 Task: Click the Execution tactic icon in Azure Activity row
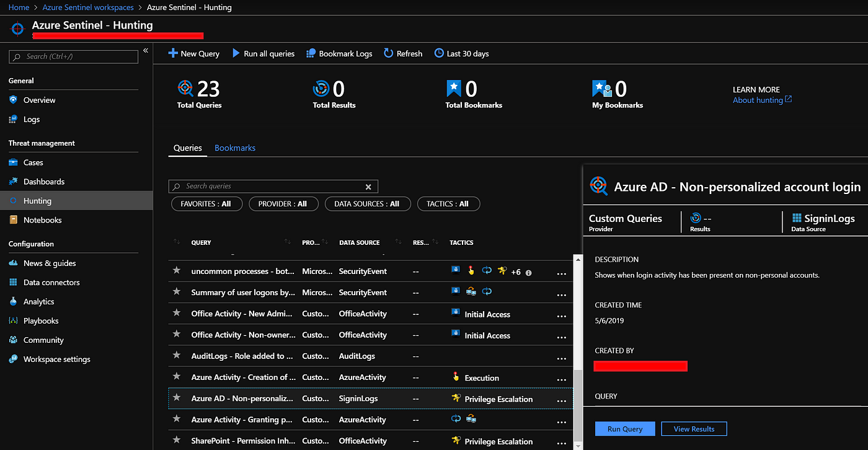[456, 377]
